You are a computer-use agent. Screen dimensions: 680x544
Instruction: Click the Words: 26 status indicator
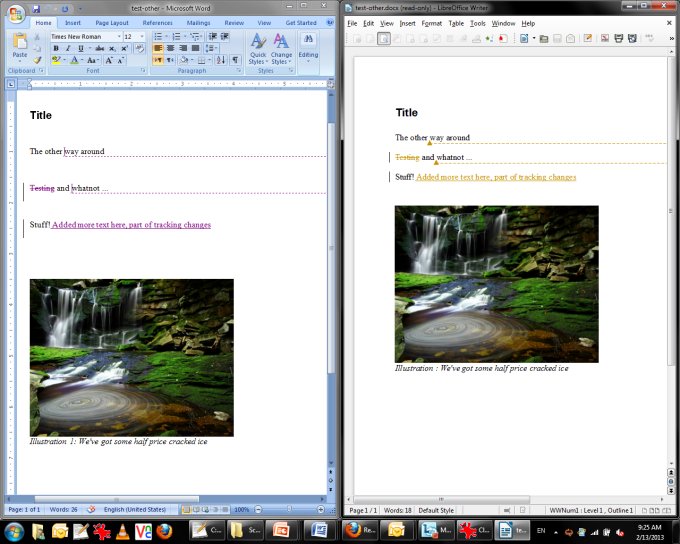[64, 510]
